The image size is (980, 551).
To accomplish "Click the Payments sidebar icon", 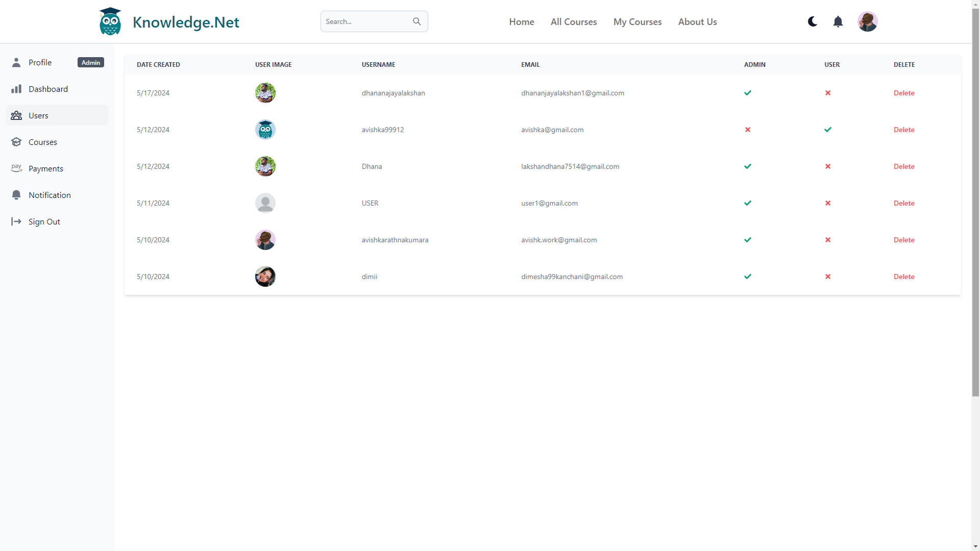I will pos(17,168).
